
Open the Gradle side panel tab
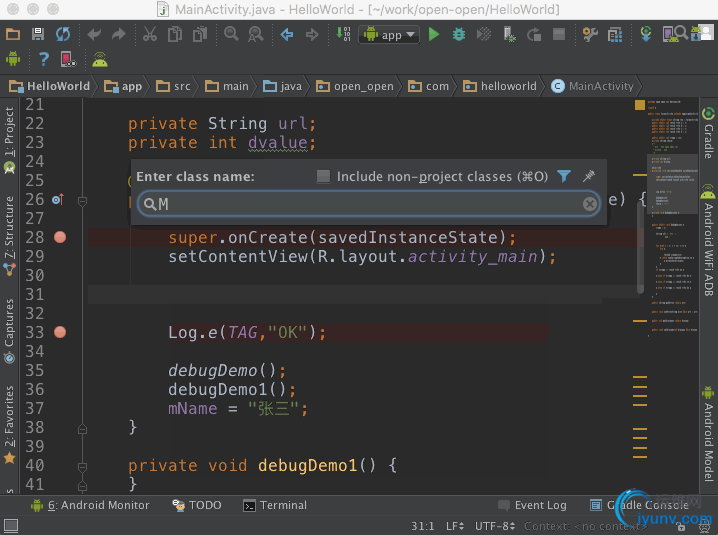(x=708, y=133)
